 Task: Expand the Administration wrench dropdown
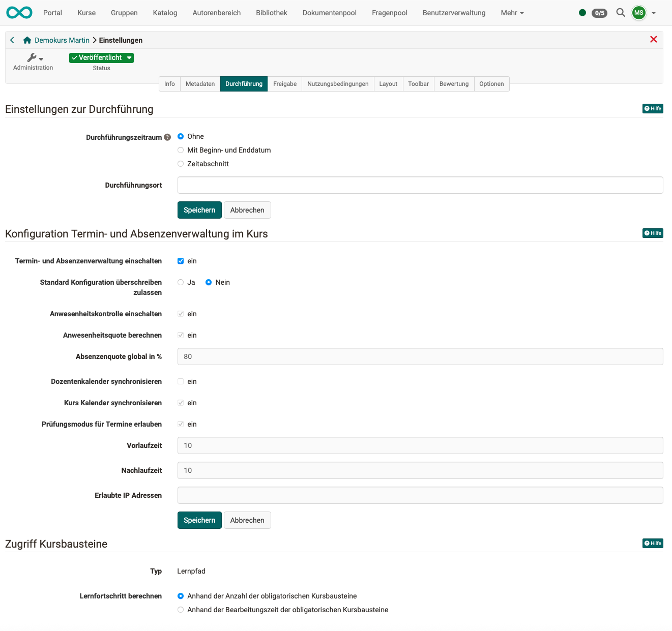(x=34, y=58)
